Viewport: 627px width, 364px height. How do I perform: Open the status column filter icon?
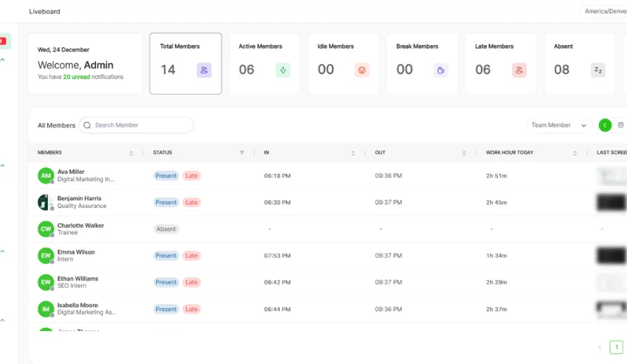click(x=241, y=153)
